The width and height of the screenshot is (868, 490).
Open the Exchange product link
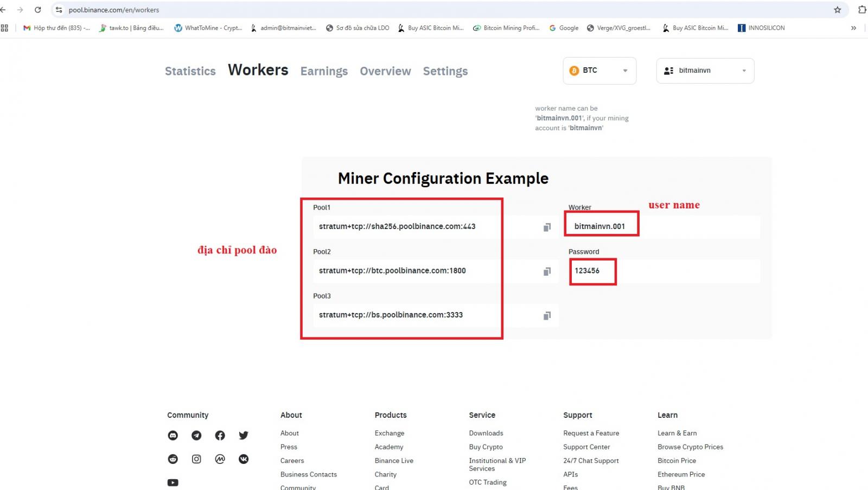click(x=390, y=433)
